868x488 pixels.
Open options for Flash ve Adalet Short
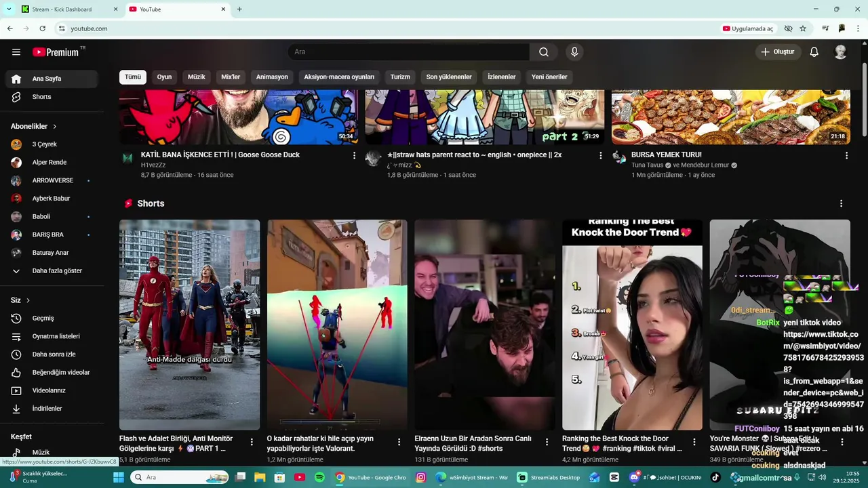point(252,442)
